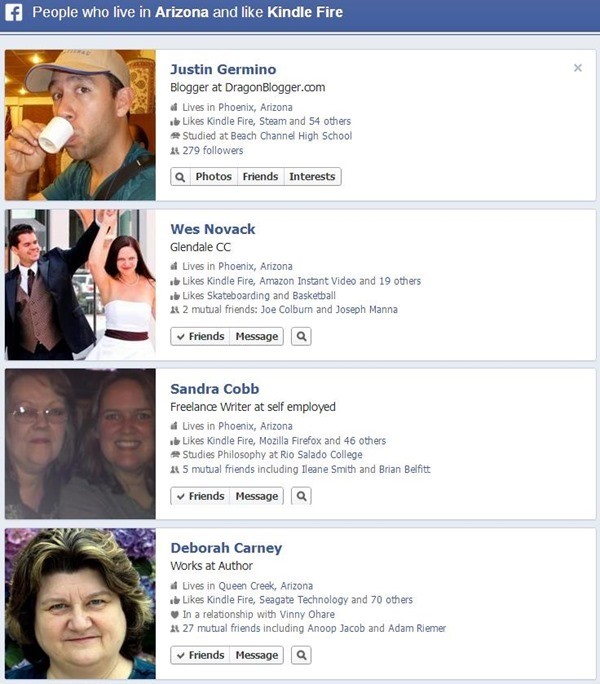Toggle Friends status for Sandra Cobb
This screenshot has width=600, height=684.
pyautogui.click(x=200, y=496)
